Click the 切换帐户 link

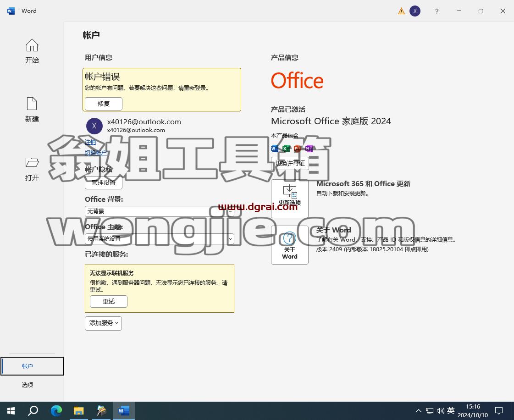click(x=96, y=153)
